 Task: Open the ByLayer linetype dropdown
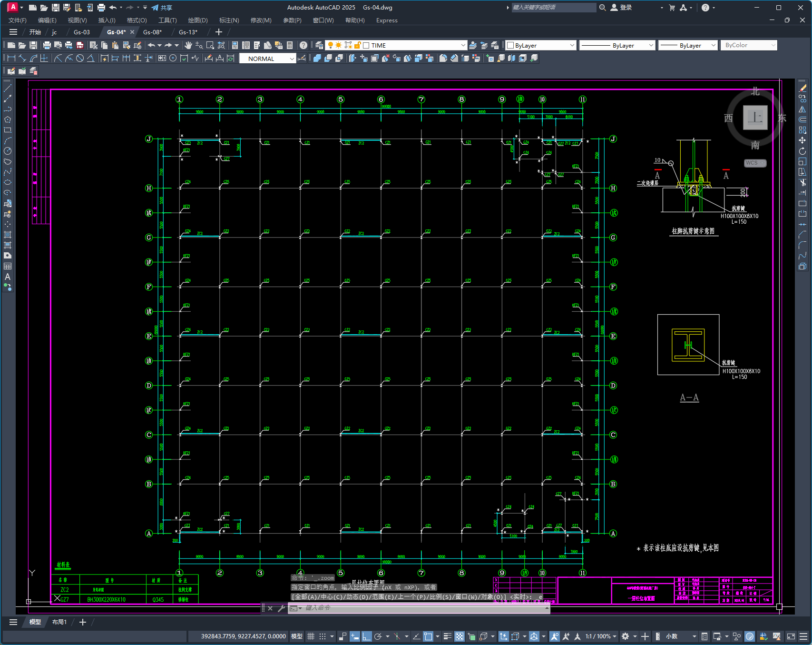(651, 45)
